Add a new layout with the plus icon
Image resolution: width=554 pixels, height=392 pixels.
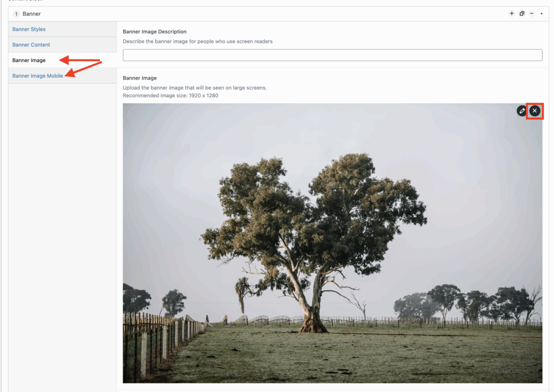(x=511, y=14)
